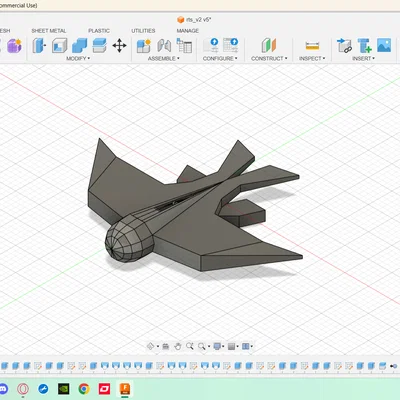Image resolution: width=400 pixels, height=400 pixels.
Task: Open the Opera browser from taskbar
Action: pos(23,389)
